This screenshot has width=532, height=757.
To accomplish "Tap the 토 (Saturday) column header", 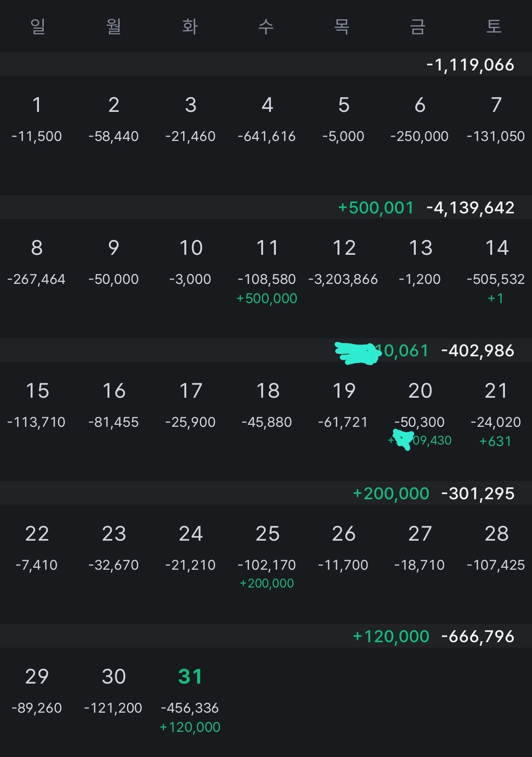I will click(494, 26).
